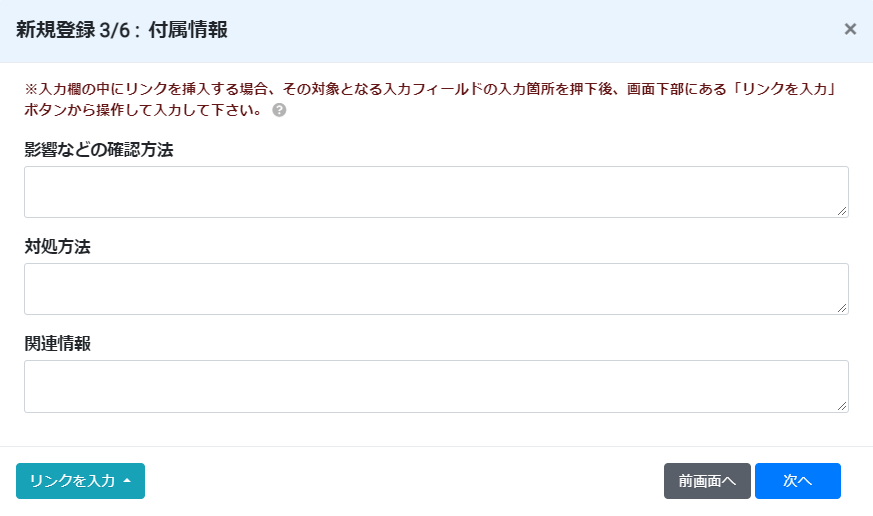The image size is (873, 516).
Task: Click the resize grip of the 関連情報 box
Action: click(842, 406)
